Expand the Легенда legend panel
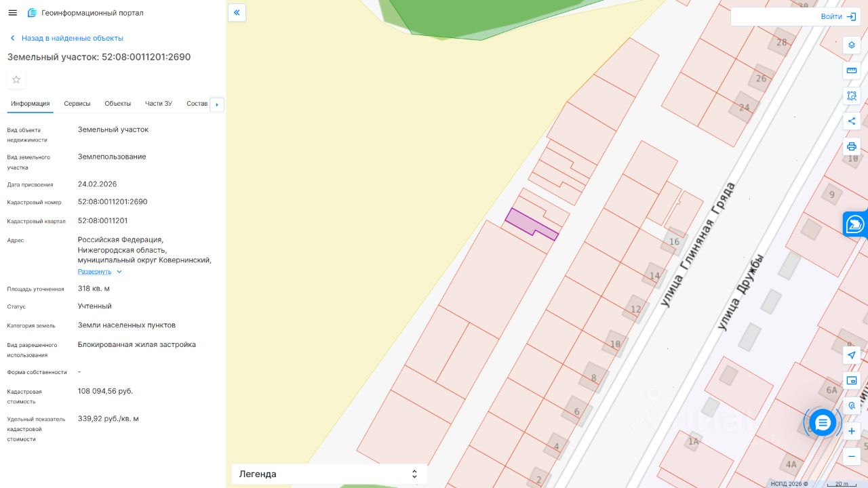The height and width of the screenshot is (488, 868). tap(330, 474)
